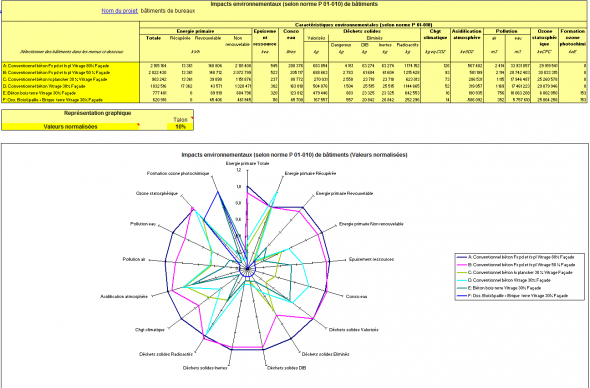Screen dimensions: 590x388
Task: Click the 'Radioactifs' column header in the table
Action: (x=408, y=45)
